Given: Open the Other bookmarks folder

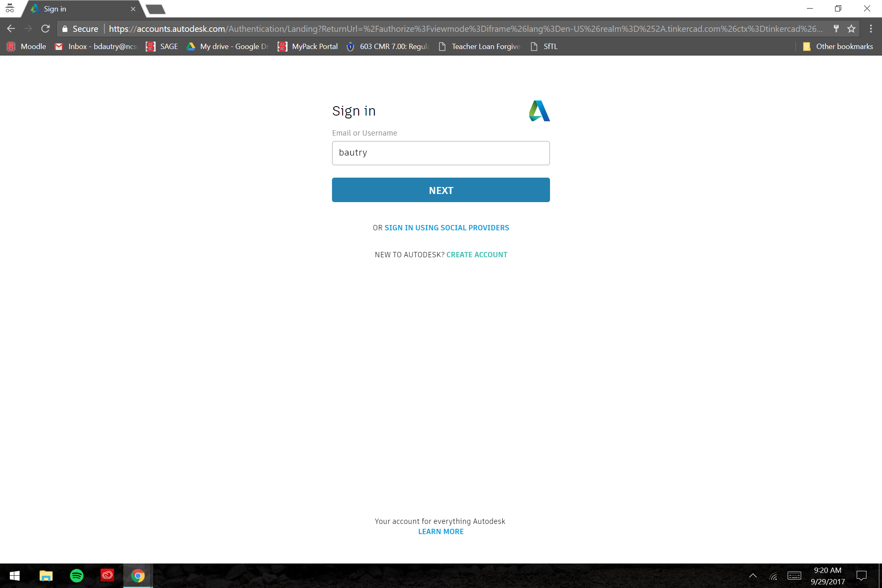Looking at the screenshot, I should (x=838, y=47).
